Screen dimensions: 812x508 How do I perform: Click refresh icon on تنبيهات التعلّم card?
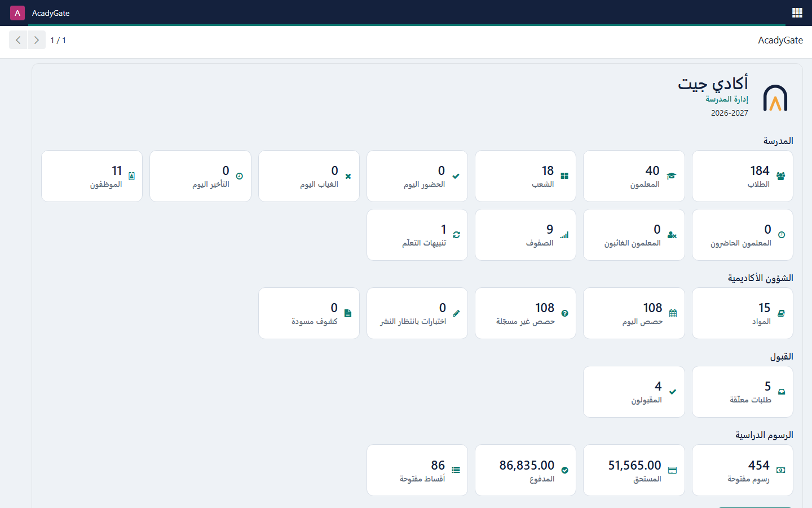pyautogui.click(x=456, y=235)
